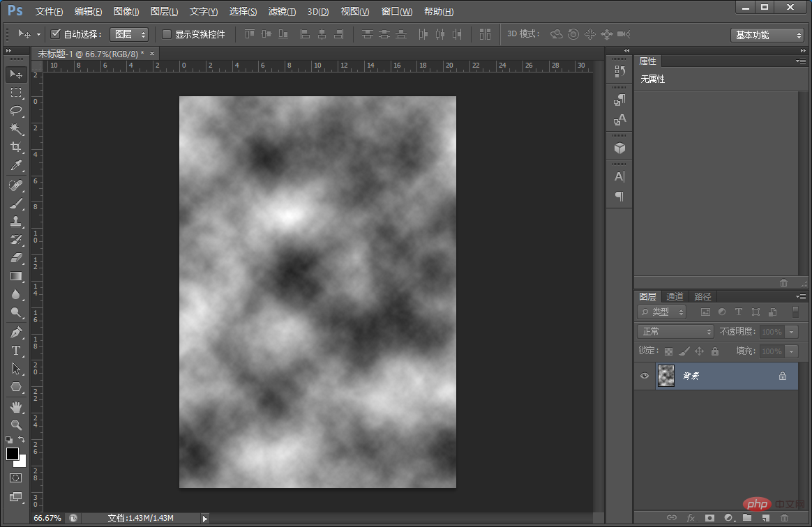Select the Move tool in the toolbox
The width and height of the screenshot is (812, 527).
pos(16,75)
